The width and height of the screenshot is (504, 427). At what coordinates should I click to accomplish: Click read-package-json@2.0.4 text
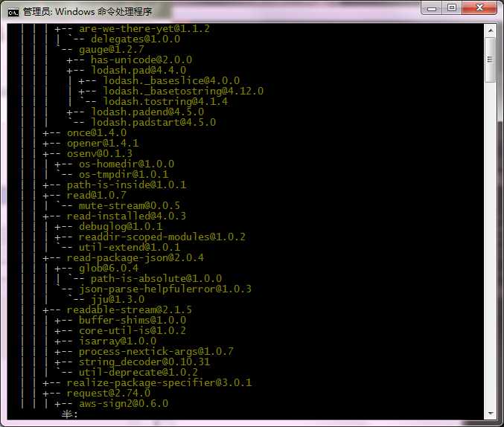tap(135, 257)
